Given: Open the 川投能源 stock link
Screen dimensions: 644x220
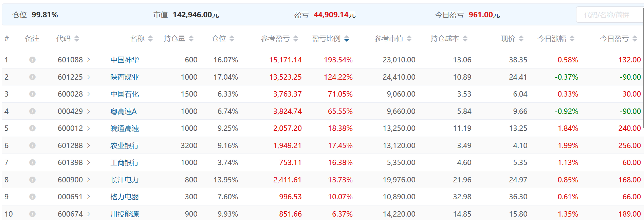Looking at the screenshot, I should tap(125, 214).
